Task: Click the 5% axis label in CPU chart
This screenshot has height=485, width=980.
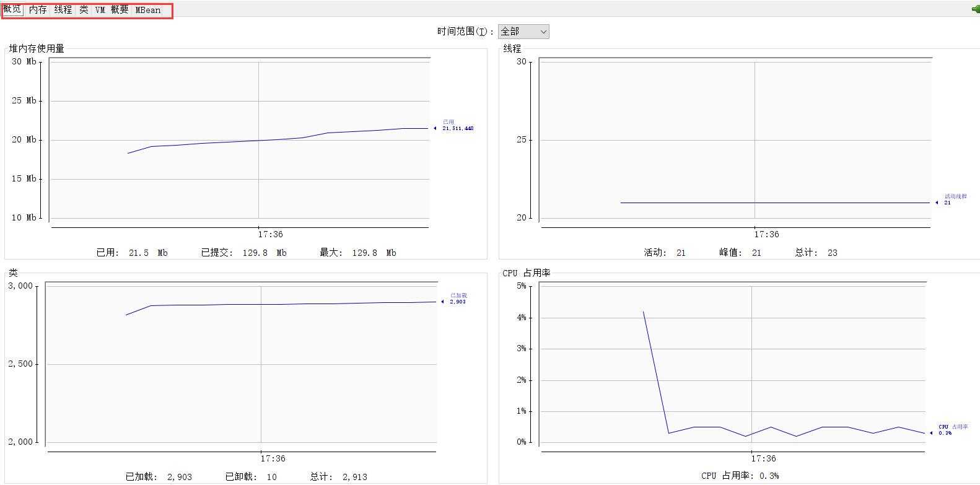Action: click(521, 286)
